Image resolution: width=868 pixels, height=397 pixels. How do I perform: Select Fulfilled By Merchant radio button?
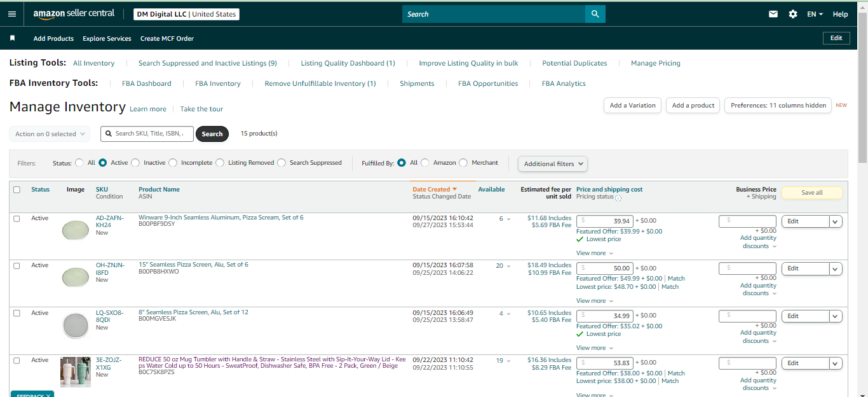pyautogui.click(x=463, y=163)
